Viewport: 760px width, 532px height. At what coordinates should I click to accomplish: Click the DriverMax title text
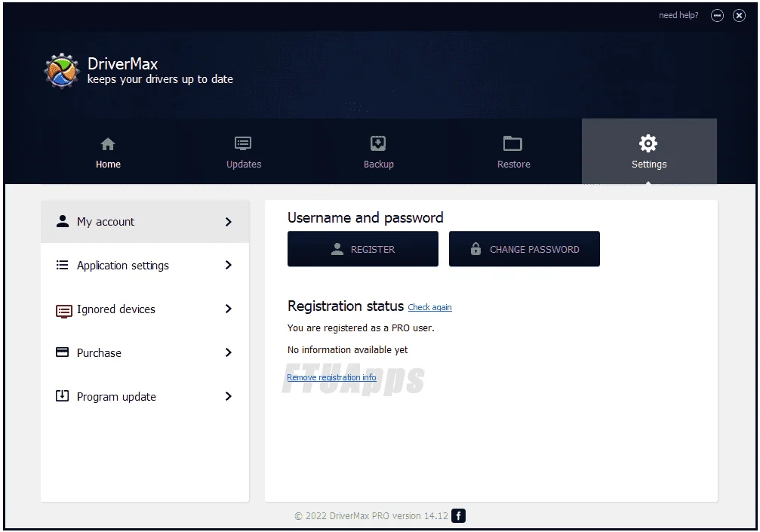coord(122,63)
